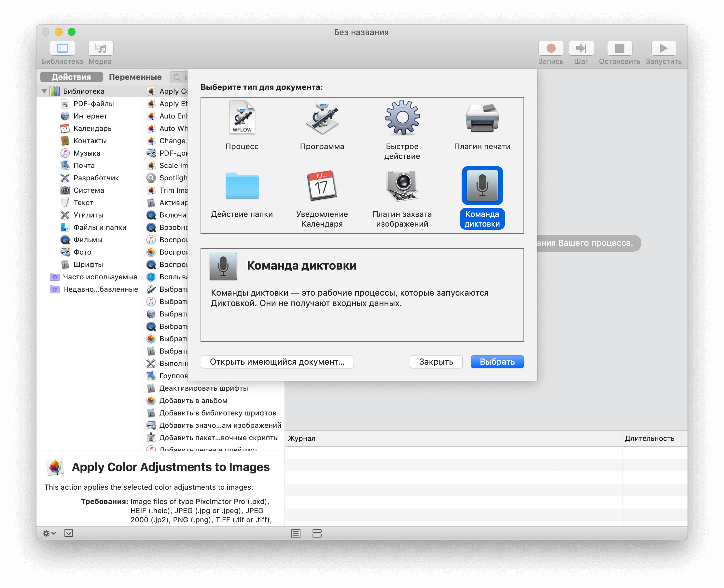Collapse the Библиотека disclosure triangle

pos(44,91)
